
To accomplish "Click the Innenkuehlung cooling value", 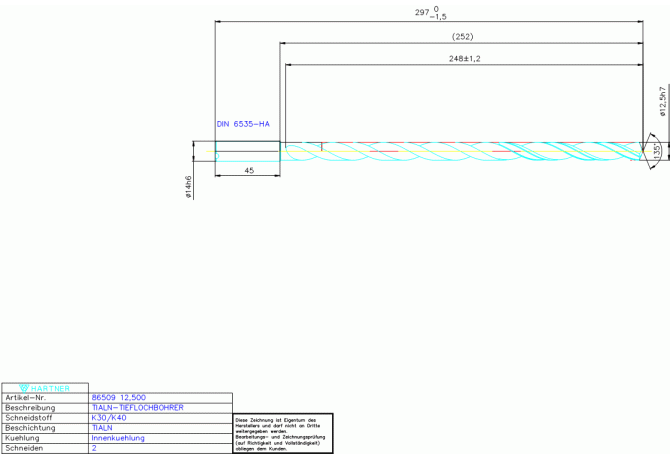I will (x=118, y=438).
